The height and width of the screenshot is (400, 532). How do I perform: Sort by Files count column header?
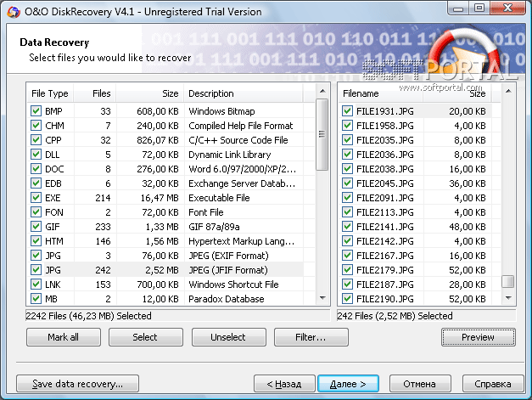pyautogui.click(x=95, y=93)
